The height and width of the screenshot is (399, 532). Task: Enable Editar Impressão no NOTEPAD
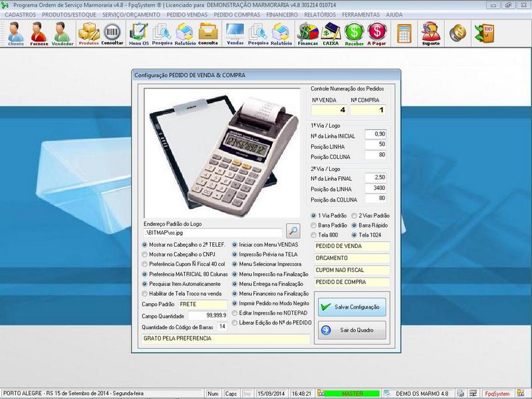pyautogui.click(x=235, y=313)
